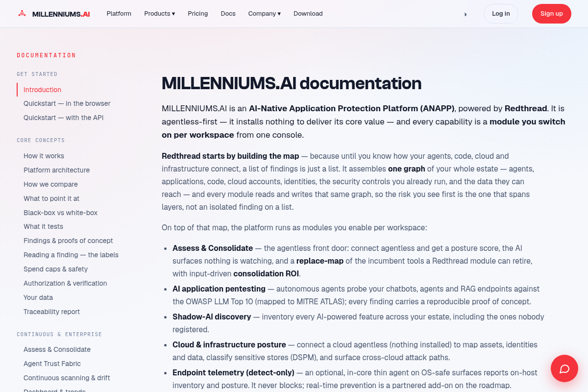The height and width of the screenshot is (392, 588).
Task: Click 'Redthread starts by building the map'
Action: point(230,156)
